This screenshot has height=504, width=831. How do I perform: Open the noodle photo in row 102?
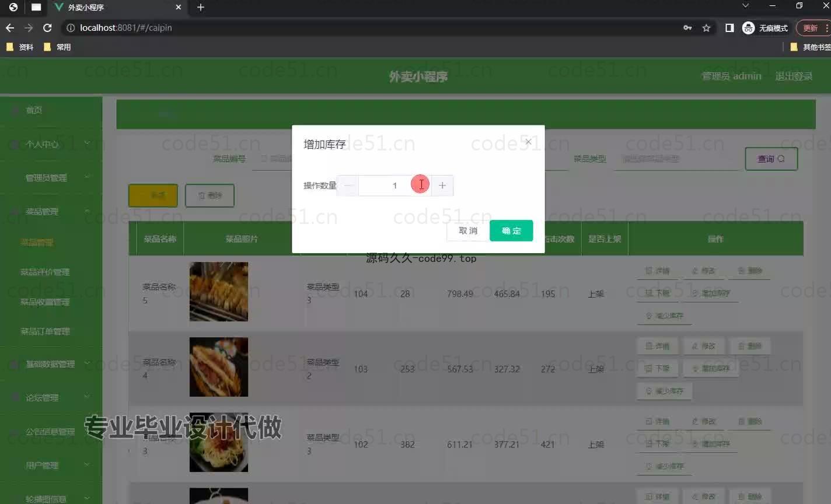pyautogui.click(x=219, y=442)
